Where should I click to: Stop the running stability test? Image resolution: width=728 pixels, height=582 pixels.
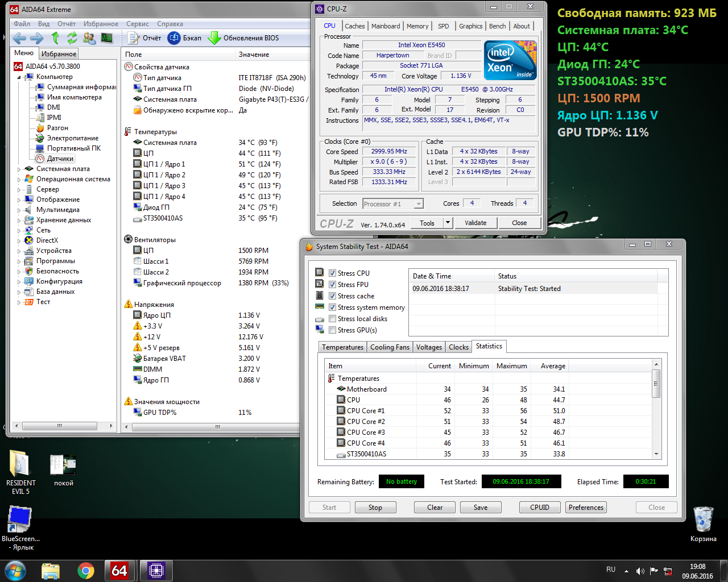click(375, 508)
